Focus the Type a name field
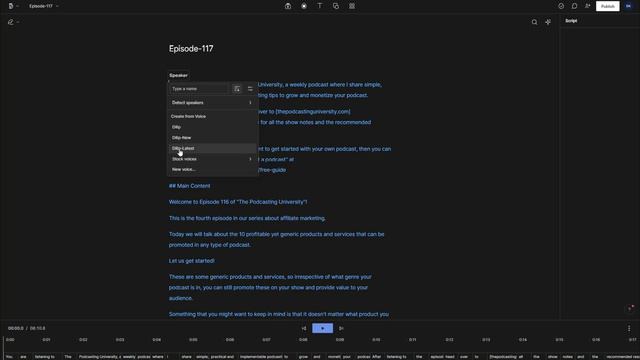 coord(200,89)
